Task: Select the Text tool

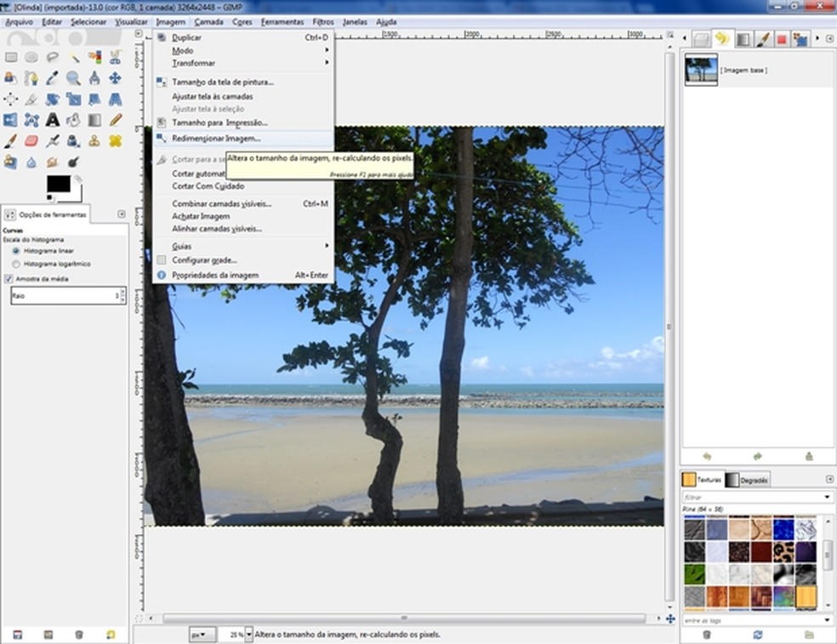Action: tap(53, 120)
